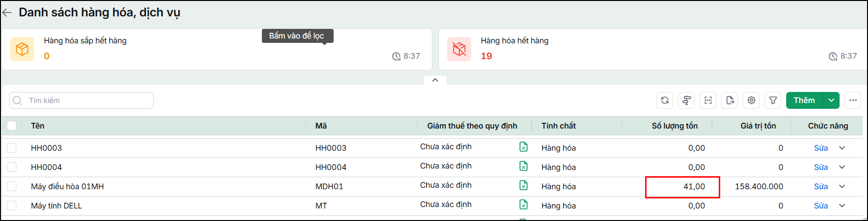Expand the action chevron for HH0004 row
868x221 pixels.
tap(842, 167)
